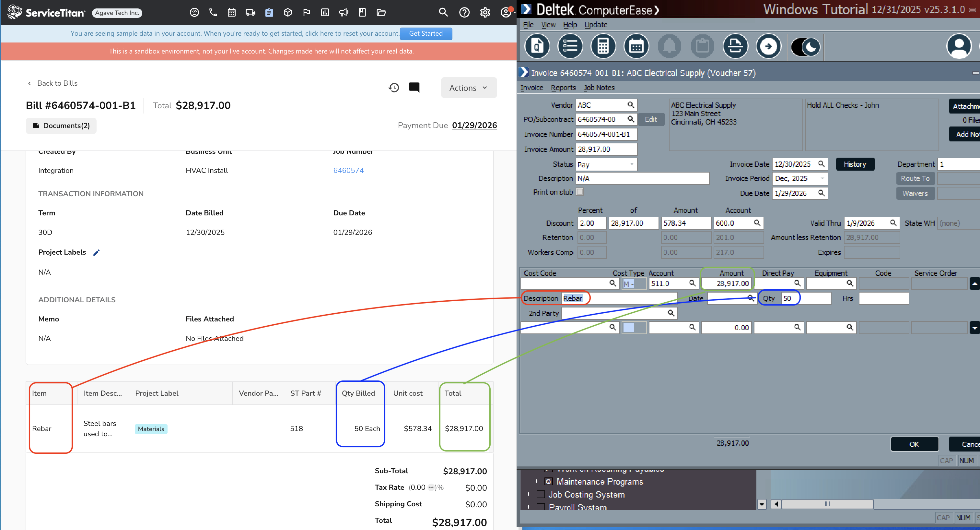Image resolution: width=980 pixels, height=530 pixels.
Task: Open the reports chart icon in ServiceTitan
Action: (x=325, y=12)
